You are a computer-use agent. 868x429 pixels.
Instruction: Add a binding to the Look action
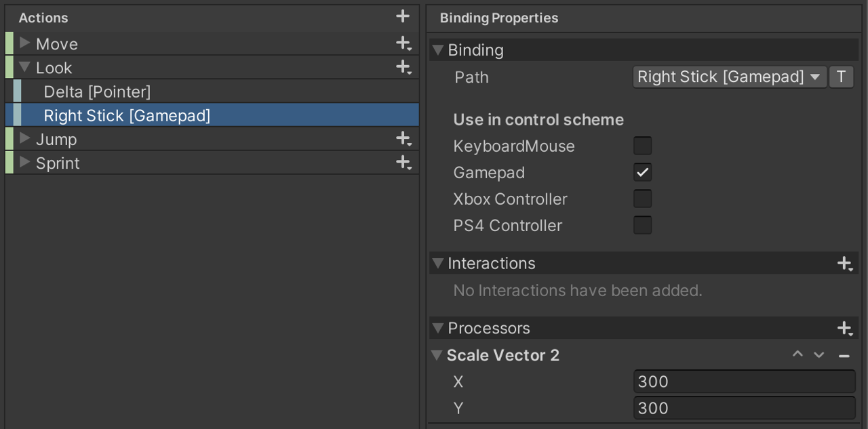click(404, 67)
